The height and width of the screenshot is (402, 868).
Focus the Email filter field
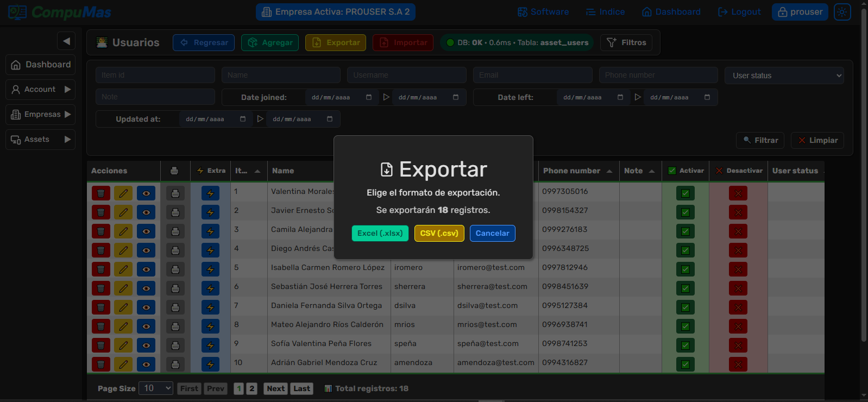coord(533,75)
